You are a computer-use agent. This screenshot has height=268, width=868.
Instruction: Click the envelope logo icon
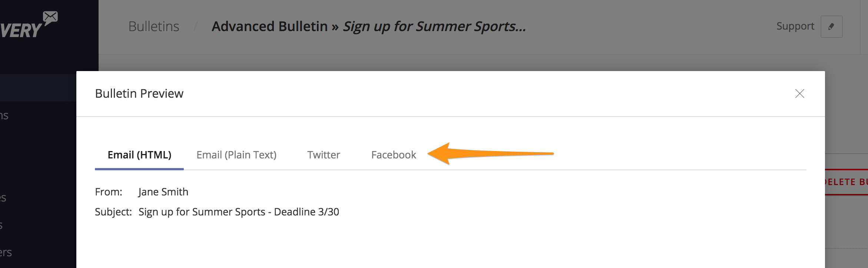point(50,17)
